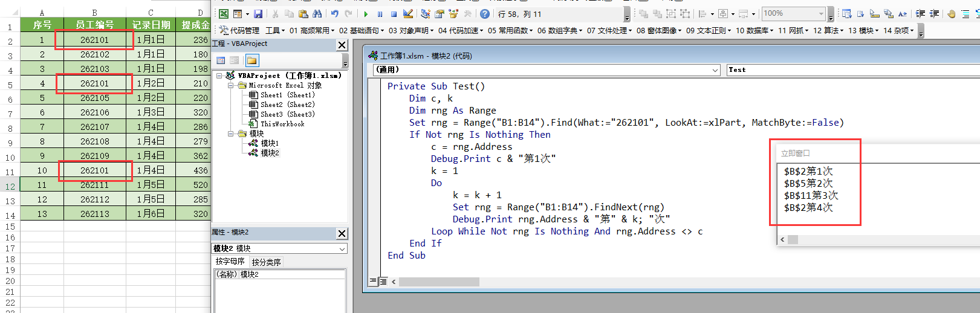Open the 工具 menu

click(275, 30)
